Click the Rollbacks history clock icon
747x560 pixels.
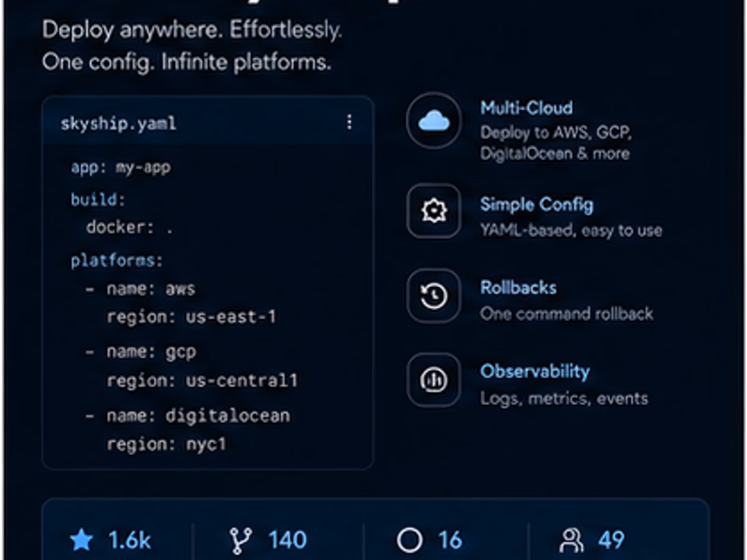click(x=433, y=296)
